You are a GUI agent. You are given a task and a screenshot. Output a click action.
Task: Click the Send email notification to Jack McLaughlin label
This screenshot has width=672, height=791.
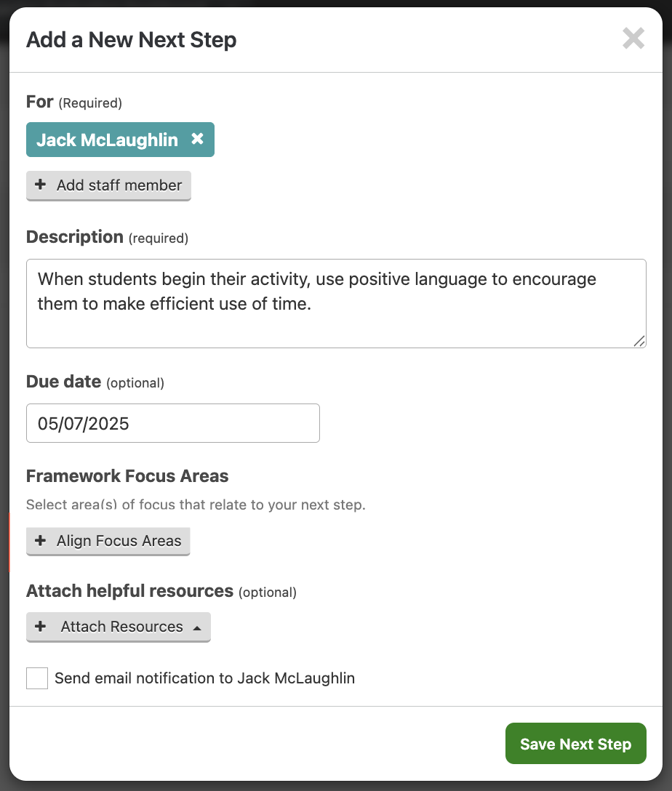tap(204, 678)
